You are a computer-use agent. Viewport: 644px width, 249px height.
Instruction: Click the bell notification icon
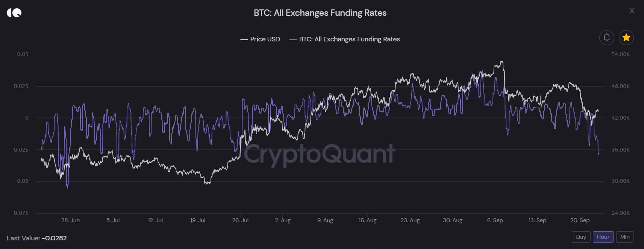click(x=606, y=38)
